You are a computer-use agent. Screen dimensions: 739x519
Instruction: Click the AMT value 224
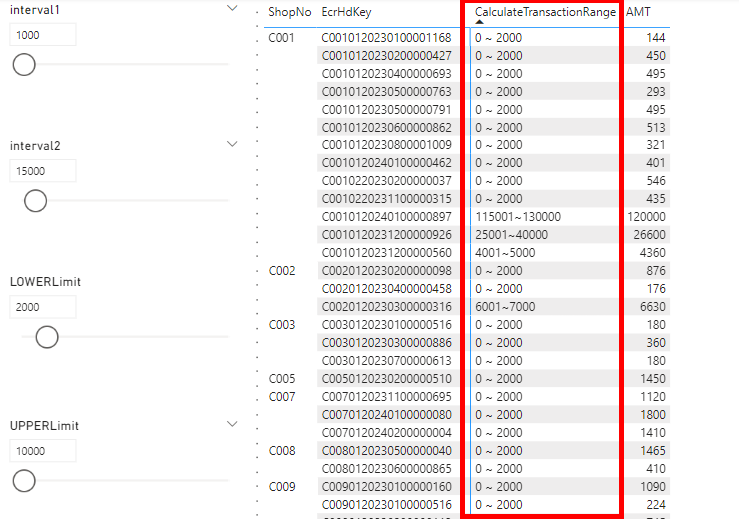pyautogui.click(x=656, y=504)
